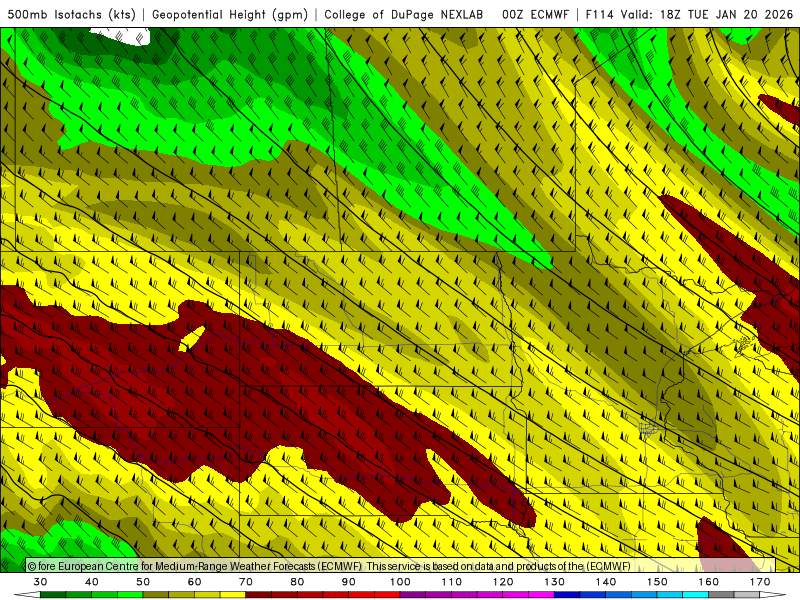Click the legend value '140'
The height and width of the screenshot is (600, 800).
pos(606,582)
